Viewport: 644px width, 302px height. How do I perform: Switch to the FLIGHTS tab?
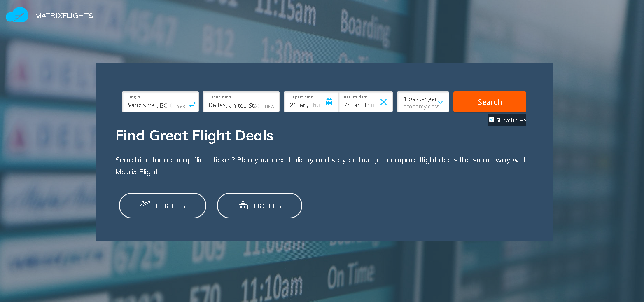coord(163,206)
